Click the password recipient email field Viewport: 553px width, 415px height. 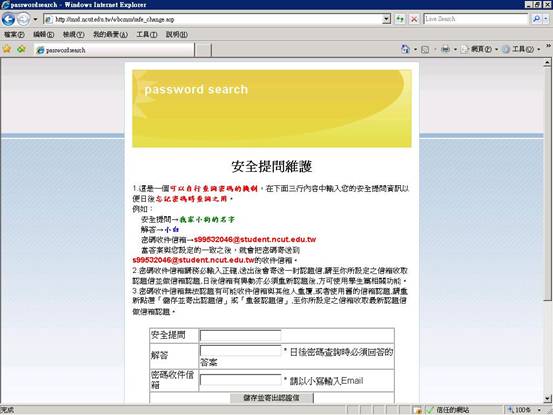pos(241,380)
